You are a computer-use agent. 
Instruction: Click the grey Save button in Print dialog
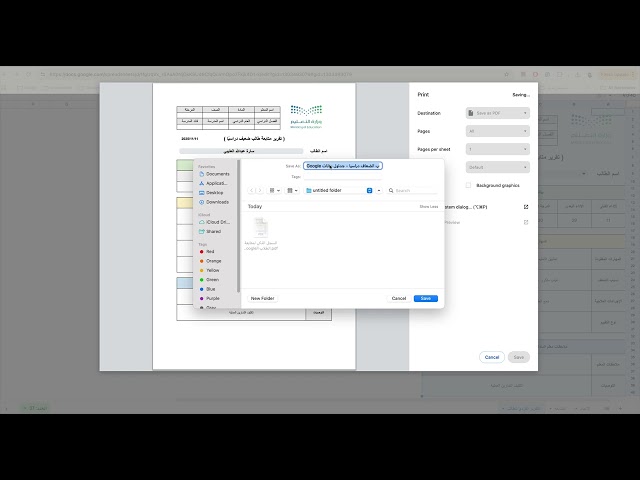pyautogui.click(x=519, y=357)
